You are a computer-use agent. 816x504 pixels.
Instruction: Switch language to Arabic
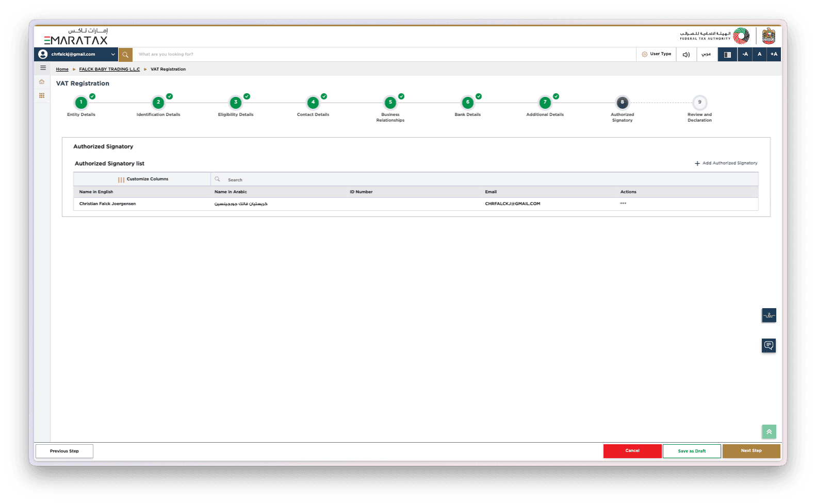pos(706,54)
